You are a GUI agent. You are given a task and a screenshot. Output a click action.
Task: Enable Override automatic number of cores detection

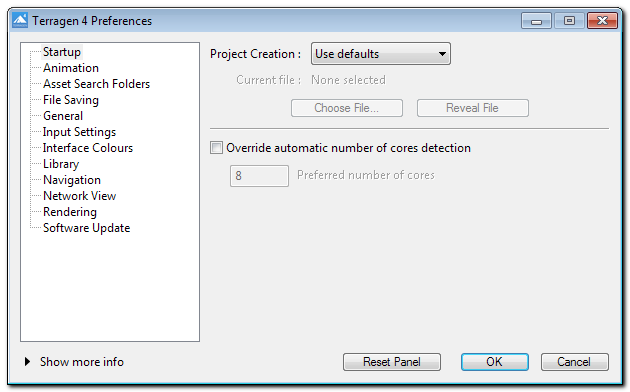click(216, 148)
